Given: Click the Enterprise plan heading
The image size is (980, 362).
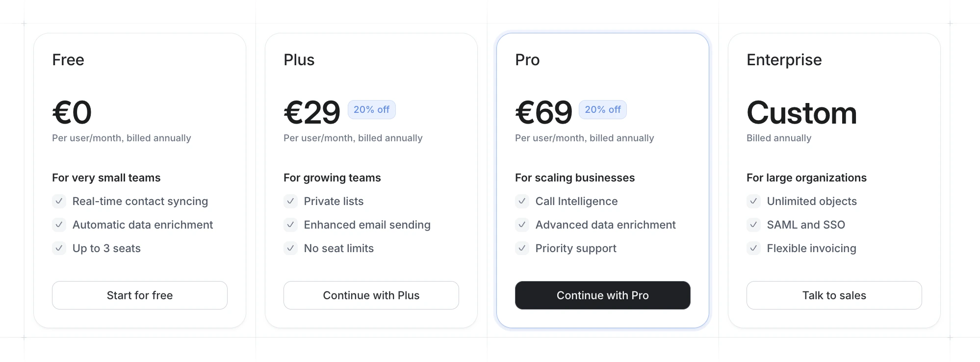Looking at the screenshot, I should [x=784, y=60].
